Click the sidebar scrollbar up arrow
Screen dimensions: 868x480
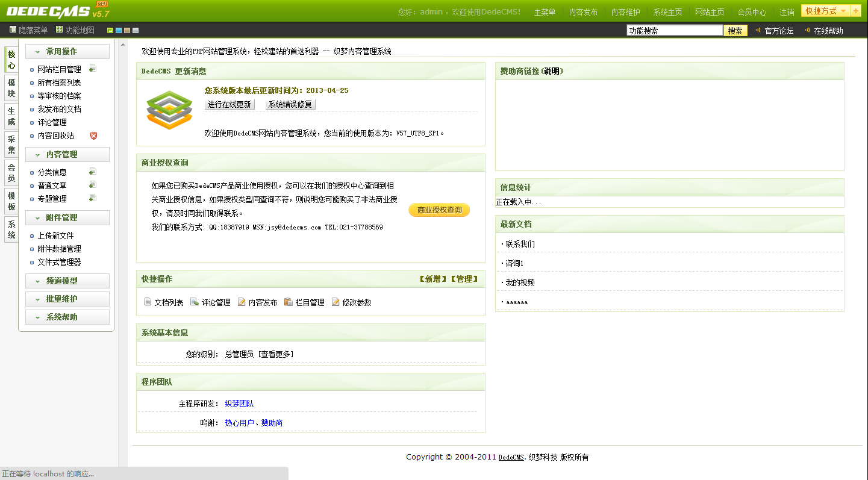[123, 45]
